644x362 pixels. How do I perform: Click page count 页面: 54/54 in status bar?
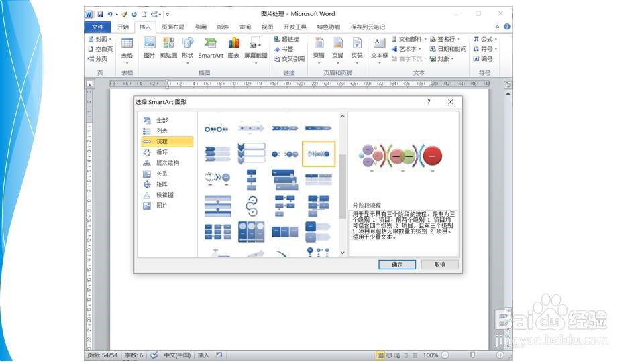[102, 355]
